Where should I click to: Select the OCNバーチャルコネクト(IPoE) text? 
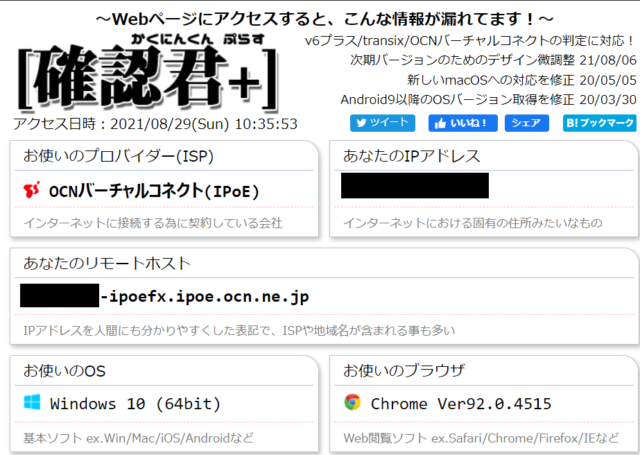pyautogui.click(x=154, y=191)
